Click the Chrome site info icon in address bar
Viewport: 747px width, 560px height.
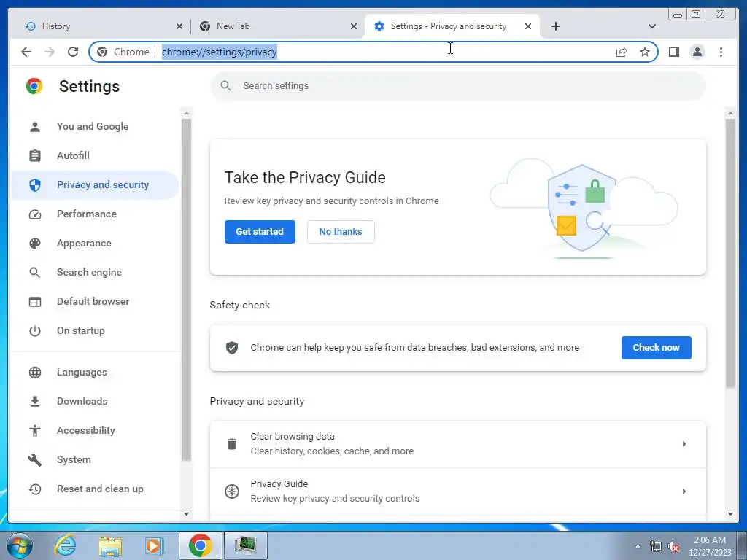click(102, 52)
